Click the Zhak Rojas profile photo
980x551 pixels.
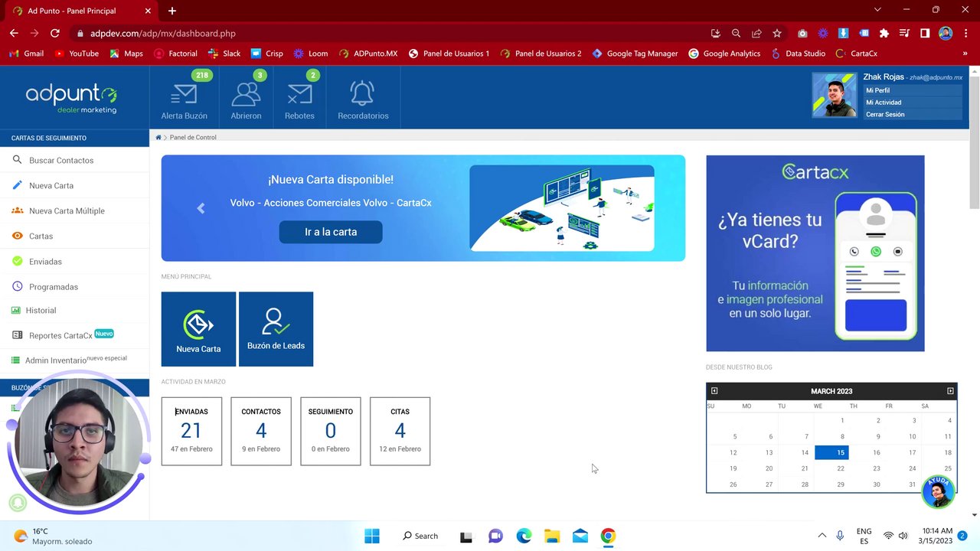835,95
